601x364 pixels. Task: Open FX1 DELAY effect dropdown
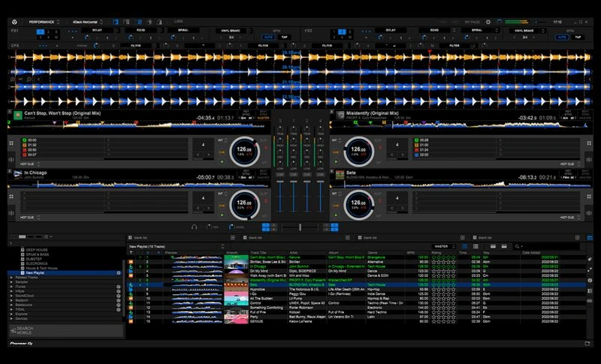(x=100, y=30)
